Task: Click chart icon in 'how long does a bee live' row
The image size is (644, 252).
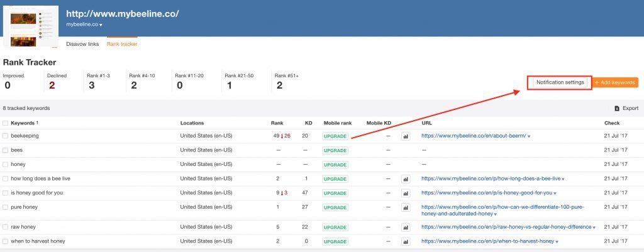Action: 406,179
